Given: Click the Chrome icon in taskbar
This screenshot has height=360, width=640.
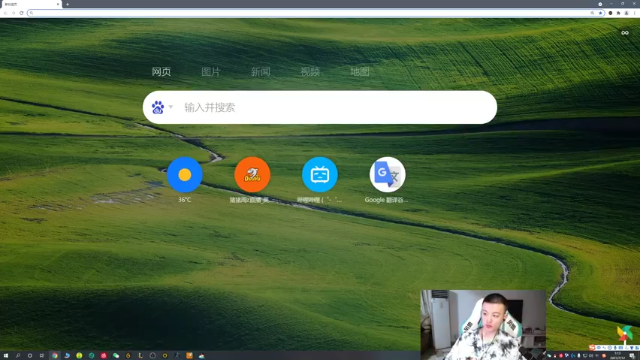Looking at the screenshot, I should (55, 356).
